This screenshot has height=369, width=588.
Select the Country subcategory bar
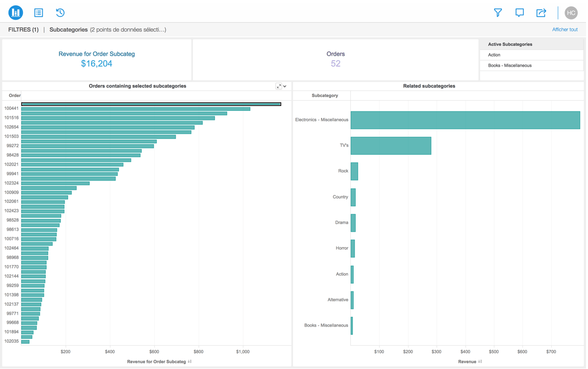pos(353,197)
